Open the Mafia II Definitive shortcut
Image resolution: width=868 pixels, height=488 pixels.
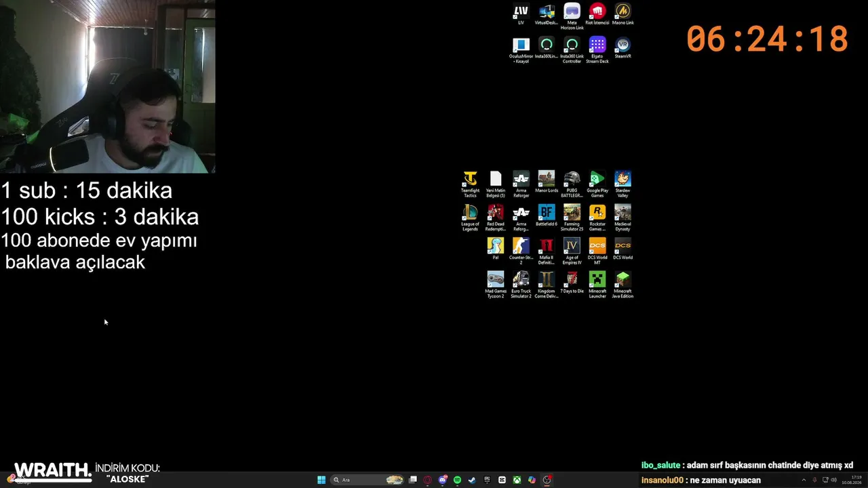click(546, 251)
